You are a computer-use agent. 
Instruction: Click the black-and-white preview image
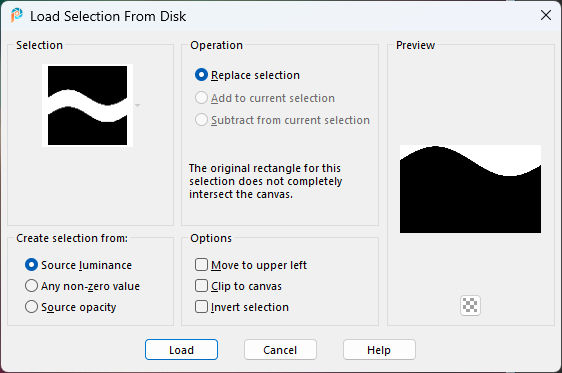tap(470, 189)
